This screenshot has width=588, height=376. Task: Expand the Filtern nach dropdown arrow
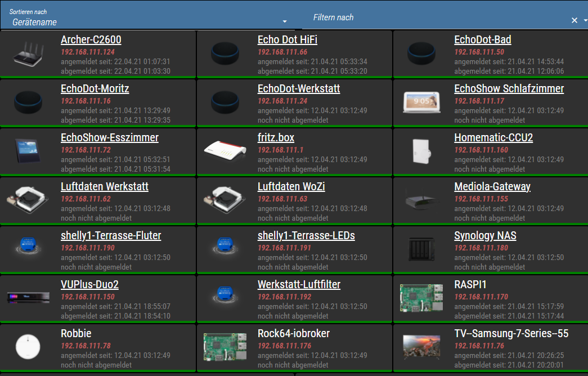coord(585,20)
